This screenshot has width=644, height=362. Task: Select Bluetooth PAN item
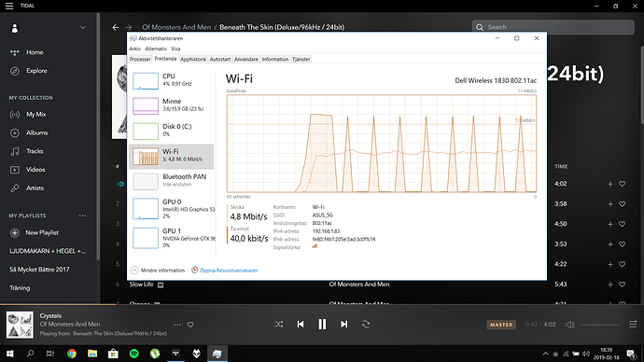[x=172, y=181]
